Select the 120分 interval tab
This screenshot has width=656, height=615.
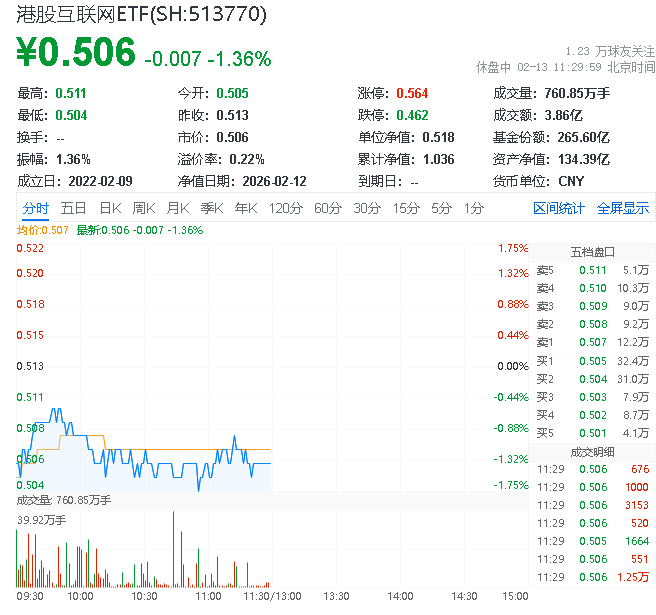(285, 208)
